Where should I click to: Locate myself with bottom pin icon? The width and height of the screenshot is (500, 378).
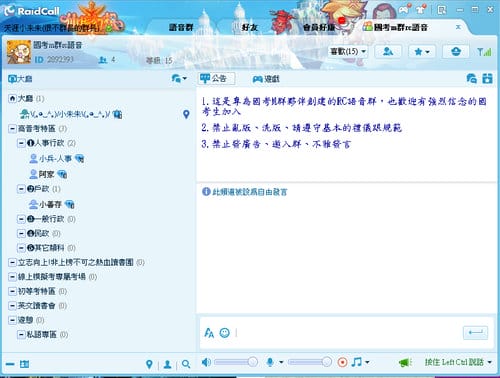pos(149,364)
